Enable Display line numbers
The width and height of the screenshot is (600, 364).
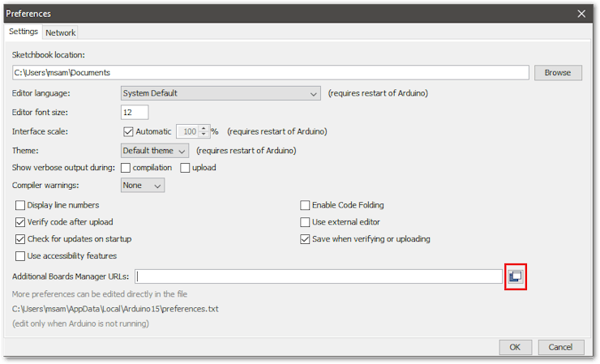[x=20, y=206]
